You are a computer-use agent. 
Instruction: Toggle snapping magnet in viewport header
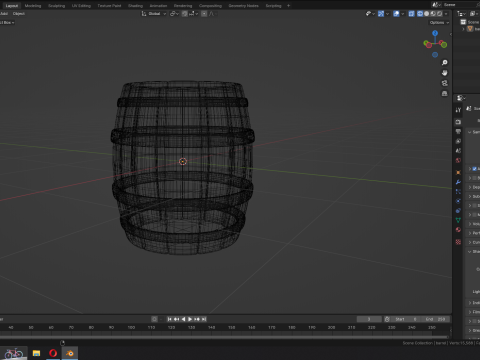click(185, 14)
